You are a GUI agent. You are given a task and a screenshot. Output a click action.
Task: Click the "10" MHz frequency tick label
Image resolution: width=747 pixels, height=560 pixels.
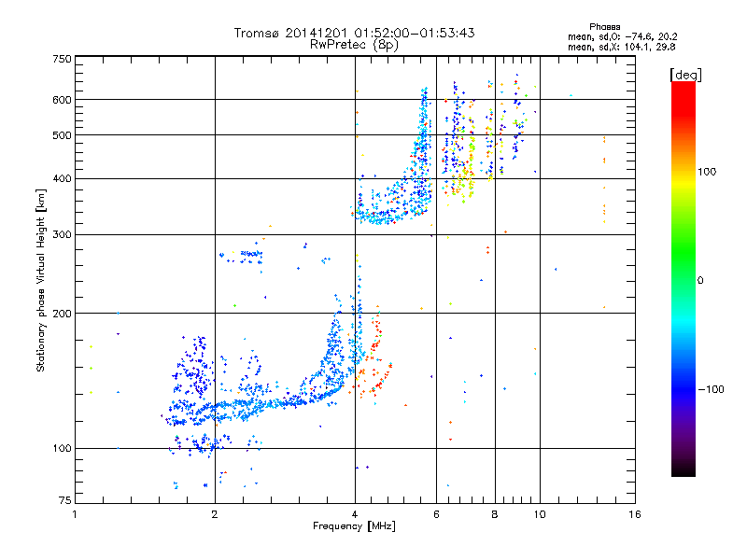pyautogui.click(x=540, y=514)
